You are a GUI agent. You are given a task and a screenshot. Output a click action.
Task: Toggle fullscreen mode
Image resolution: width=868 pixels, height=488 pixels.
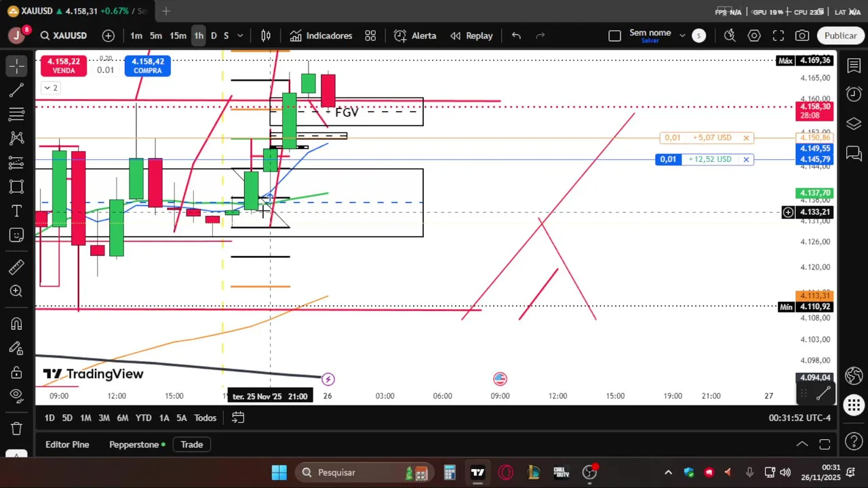coord(778,36)
